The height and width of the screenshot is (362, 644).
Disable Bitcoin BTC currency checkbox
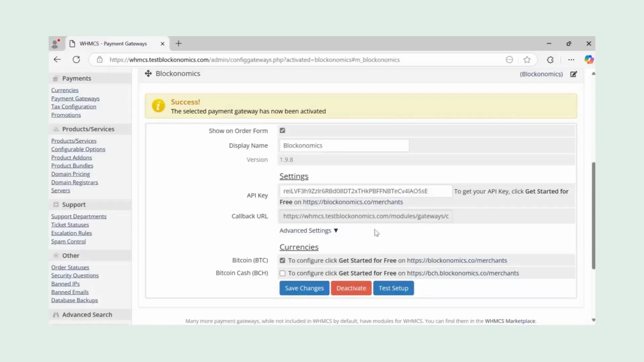point(282,260)
